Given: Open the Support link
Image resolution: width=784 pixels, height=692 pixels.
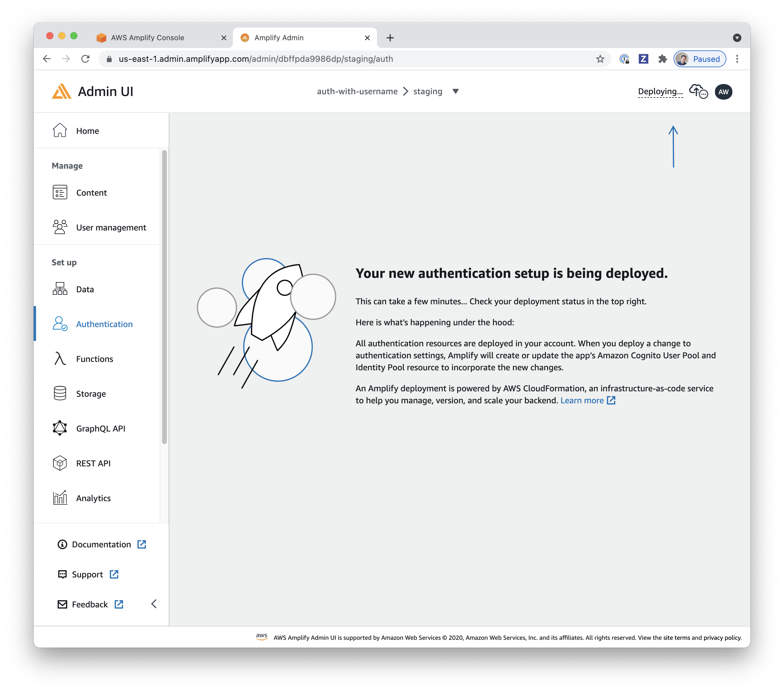Looking at the screenshot, I should tap(87, 574).
